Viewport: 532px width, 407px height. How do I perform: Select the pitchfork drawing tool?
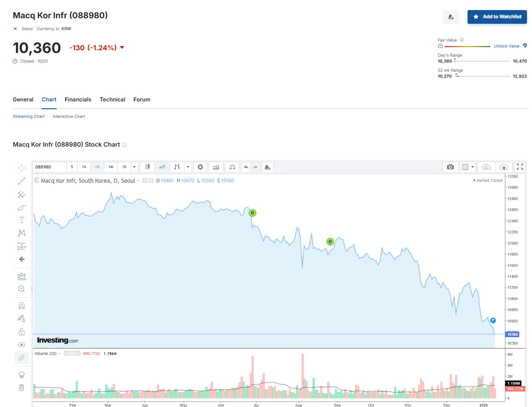(22, 194)
